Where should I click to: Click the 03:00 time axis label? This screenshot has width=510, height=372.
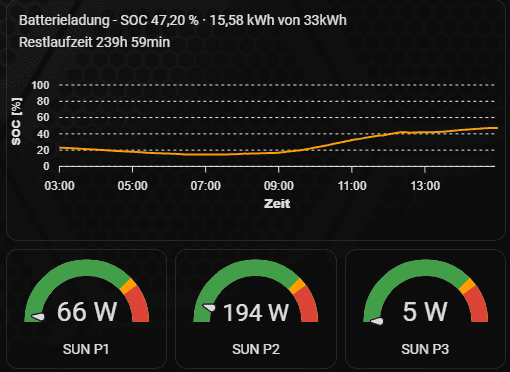point(59,186)
